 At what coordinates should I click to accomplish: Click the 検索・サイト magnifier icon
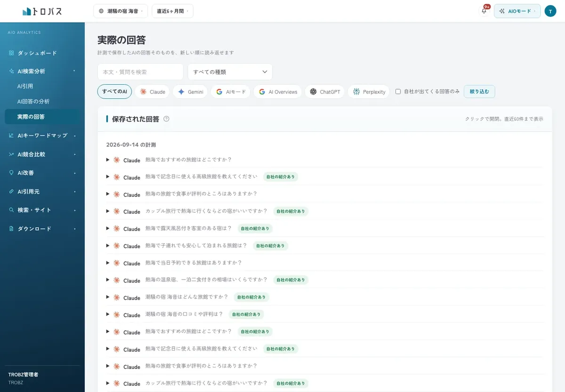point(11,210)
